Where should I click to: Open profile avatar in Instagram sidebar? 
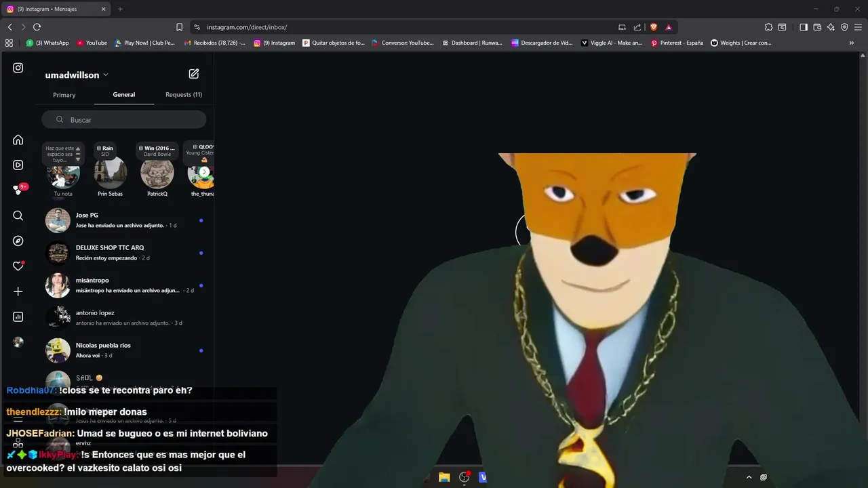pos(18,342)
